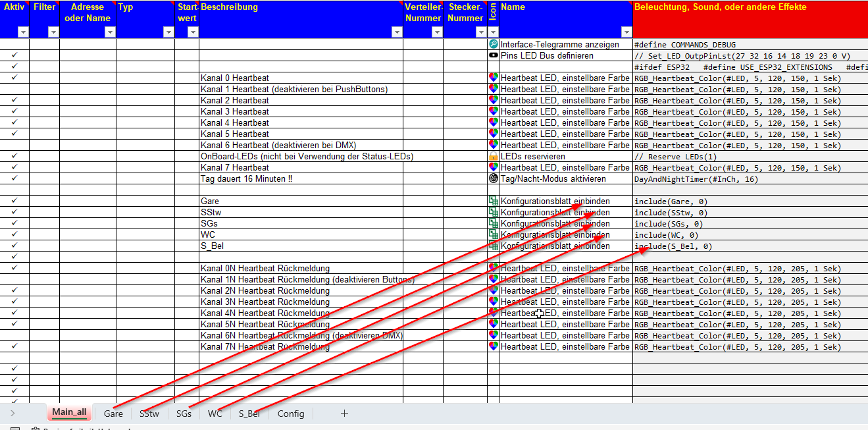Click the Interface-Telegramme anzeigen magnifier icon

493,44
